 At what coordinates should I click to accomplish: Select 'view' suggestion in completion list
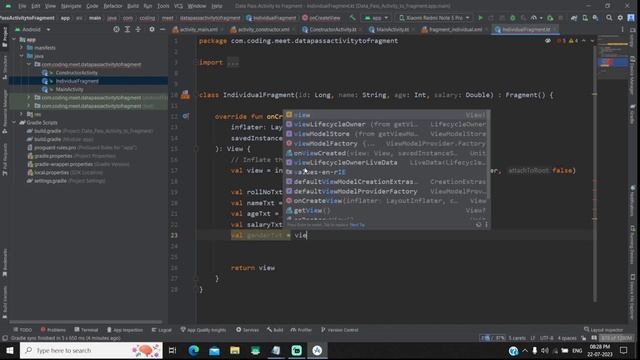pos(387,115)
